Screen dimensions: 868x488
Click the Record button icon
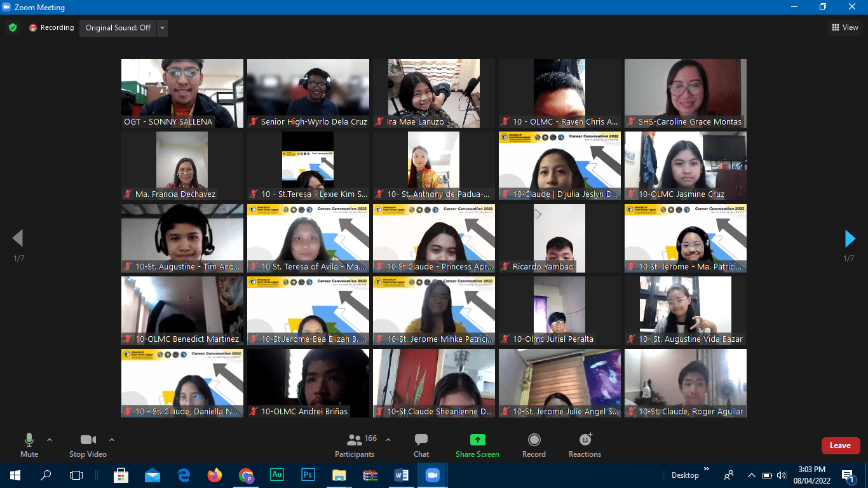[x=534, y=440]
